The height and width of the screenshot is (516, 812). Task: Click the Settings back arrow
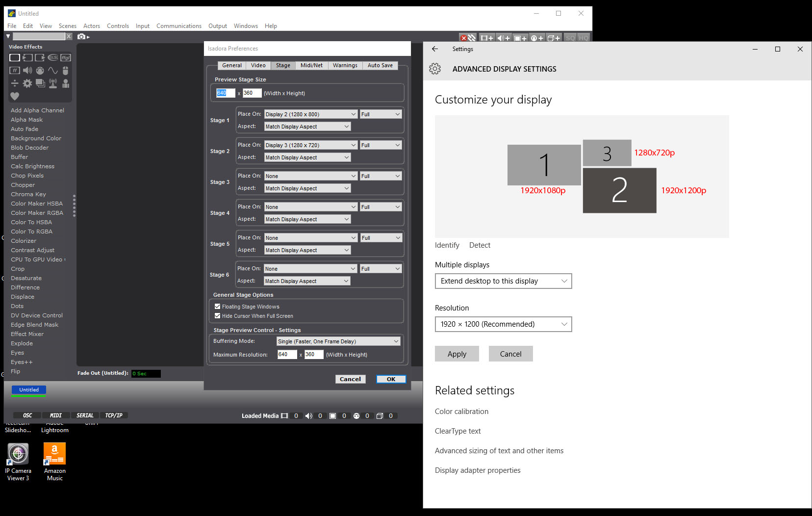pyautogui.click(x=435, y=49)
